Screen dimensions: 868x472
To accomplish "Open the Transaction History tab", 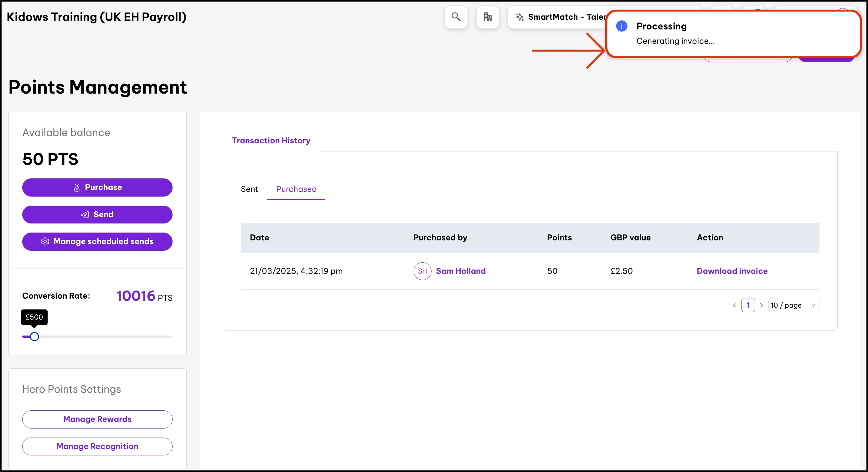I will 271,141.
